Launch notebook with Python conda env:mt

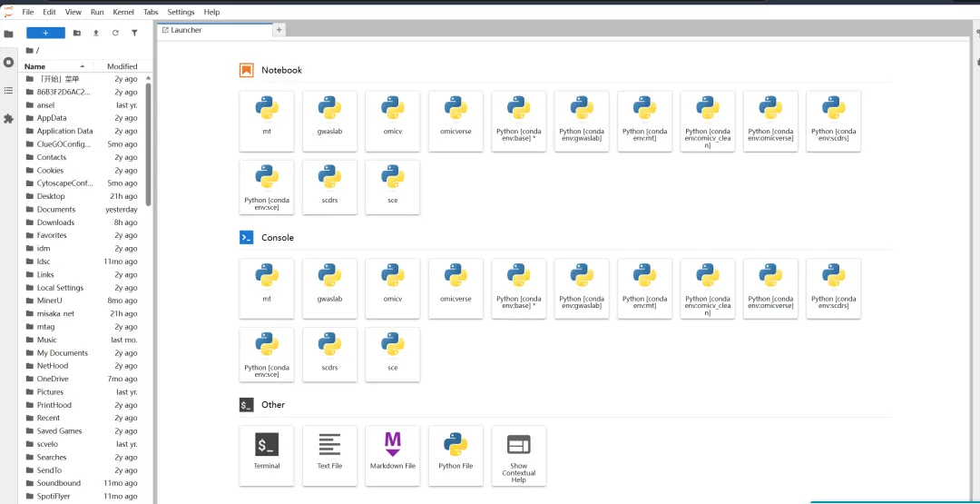coord(644,122)
